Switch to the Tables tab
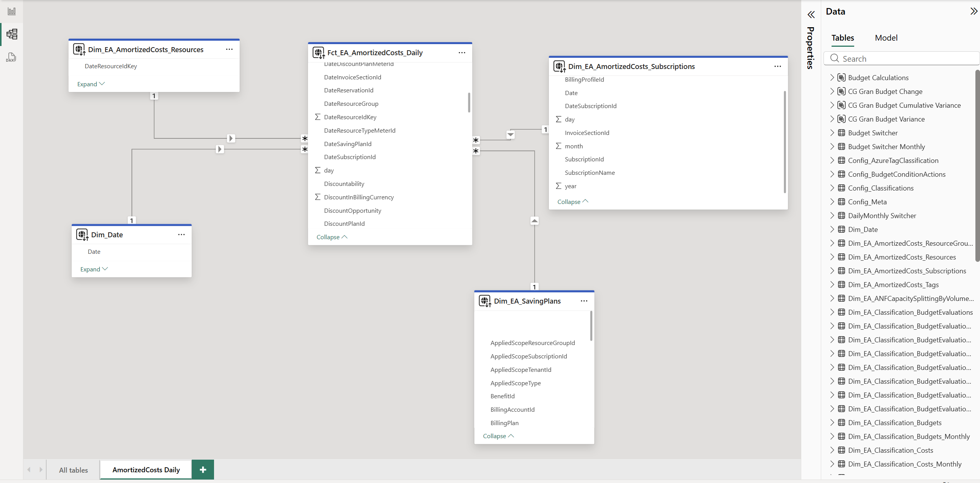The height and width of the screenshot is (483, 980). tap(843, 38)
